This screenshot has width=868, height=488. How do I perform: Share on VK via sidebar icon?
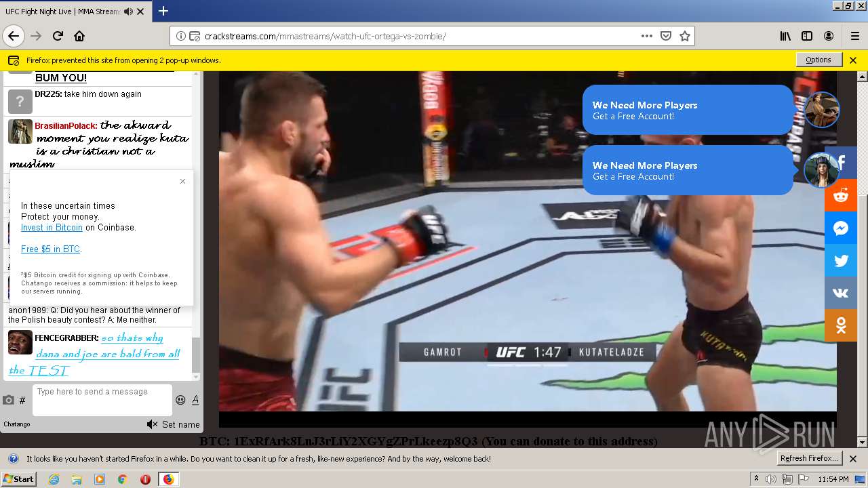coord(841,293)
